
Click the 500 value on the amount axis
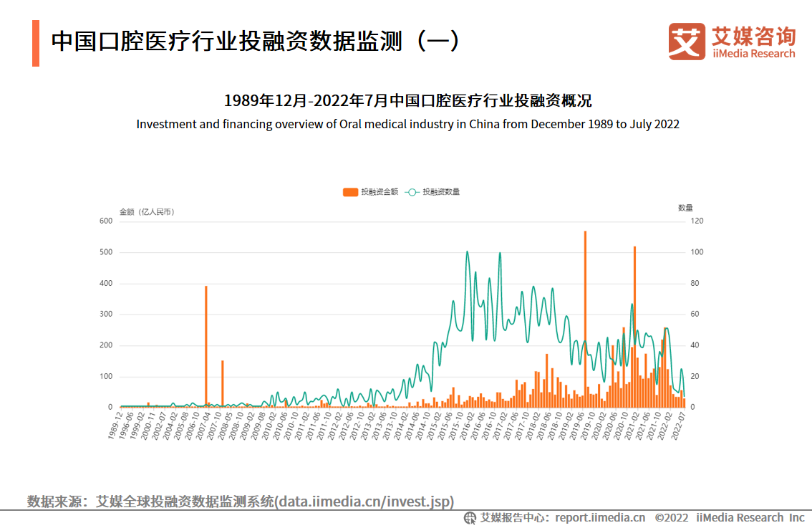106,252
